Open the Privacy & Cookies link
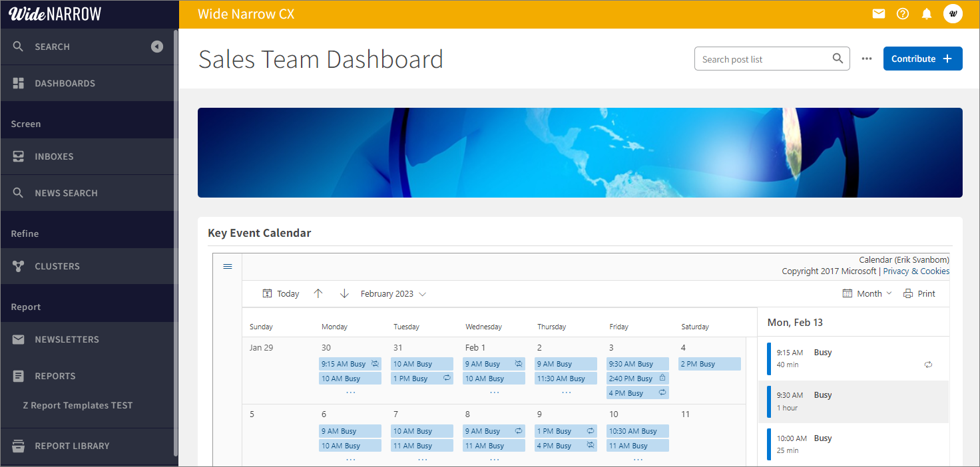 pyautogui.click(x=916, y=271)
